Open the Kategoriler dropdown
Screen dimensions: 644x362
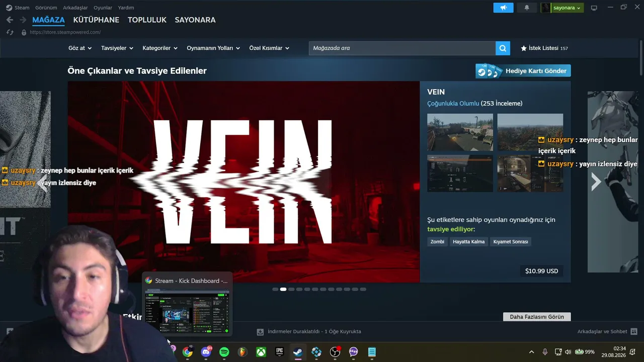click(160, 48)
